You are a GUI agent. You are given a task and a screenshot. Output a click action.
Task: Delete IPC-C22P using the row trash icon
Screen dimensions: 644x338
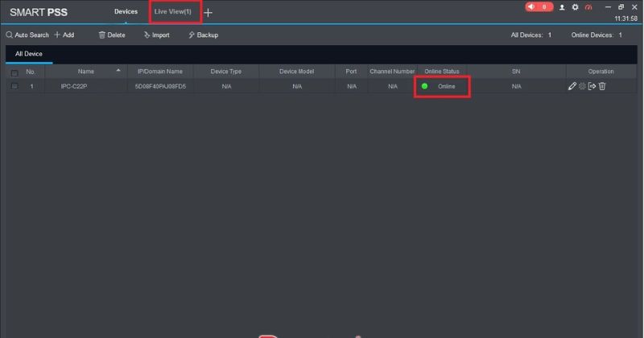click(x=602, y=86)
